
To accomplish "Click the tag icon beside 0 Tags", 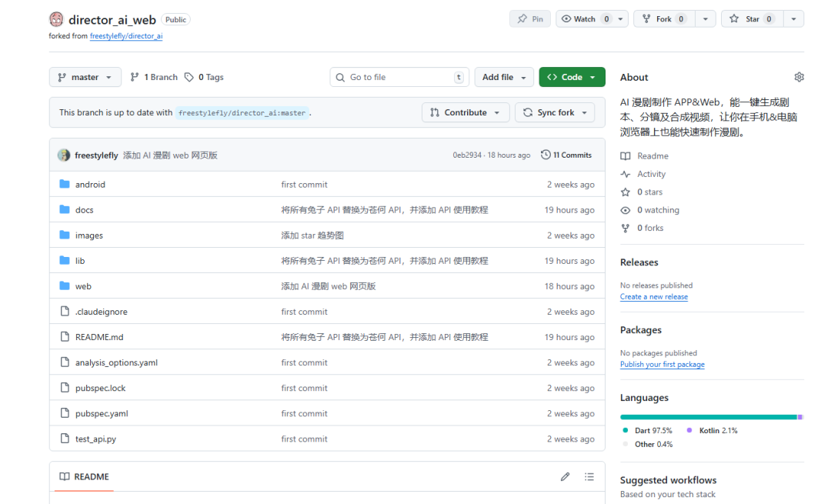I will pyautogui.click(x=189, y=78).
